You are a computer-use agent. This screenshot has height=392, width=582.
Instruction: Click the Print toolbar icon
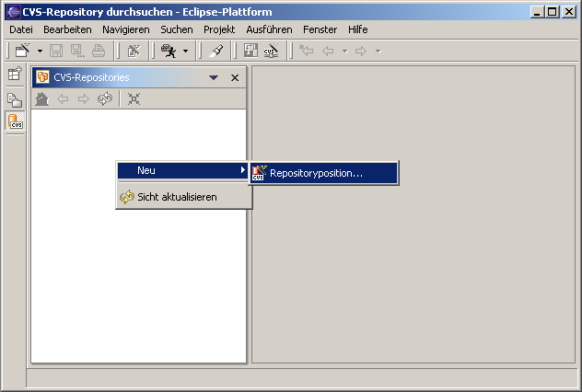point(99,51)
